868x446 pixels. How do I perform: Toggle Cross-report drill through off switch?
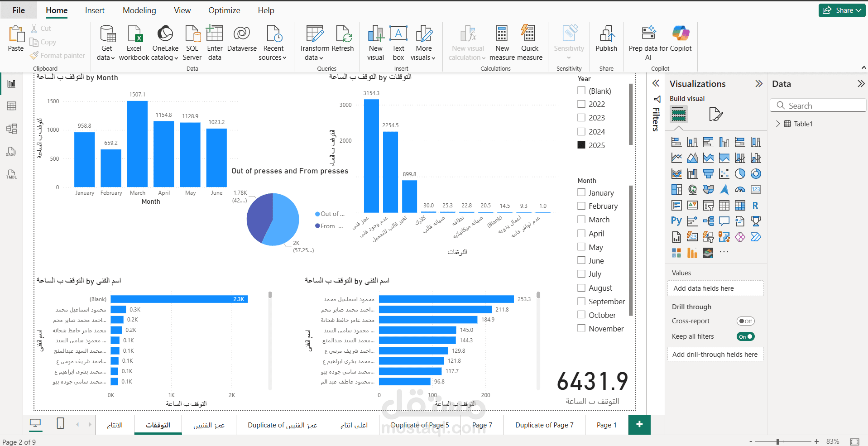coord(745,321)
